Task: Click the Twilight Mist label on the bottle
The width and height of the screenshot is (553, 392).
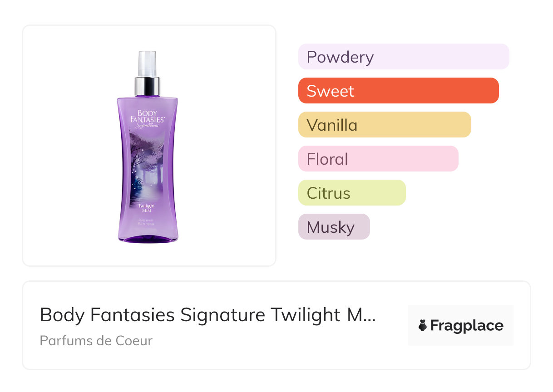Action: (147, 208)
